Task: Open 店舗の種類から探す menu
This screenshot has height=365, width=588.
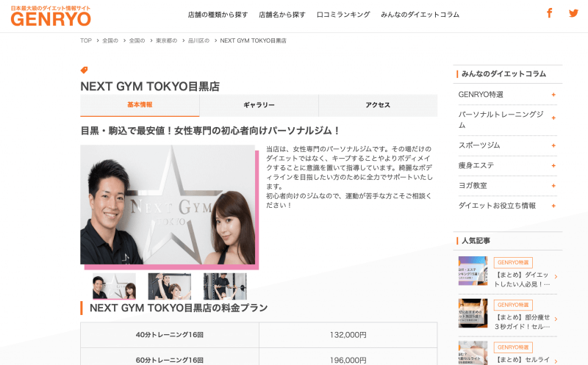Action: click(218, 15)
